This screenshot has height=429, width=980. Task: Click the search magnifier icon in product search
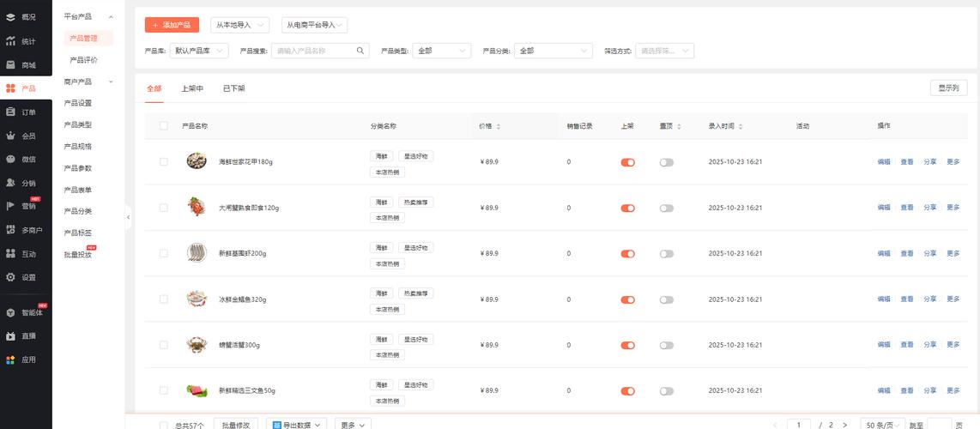point(360,51)
